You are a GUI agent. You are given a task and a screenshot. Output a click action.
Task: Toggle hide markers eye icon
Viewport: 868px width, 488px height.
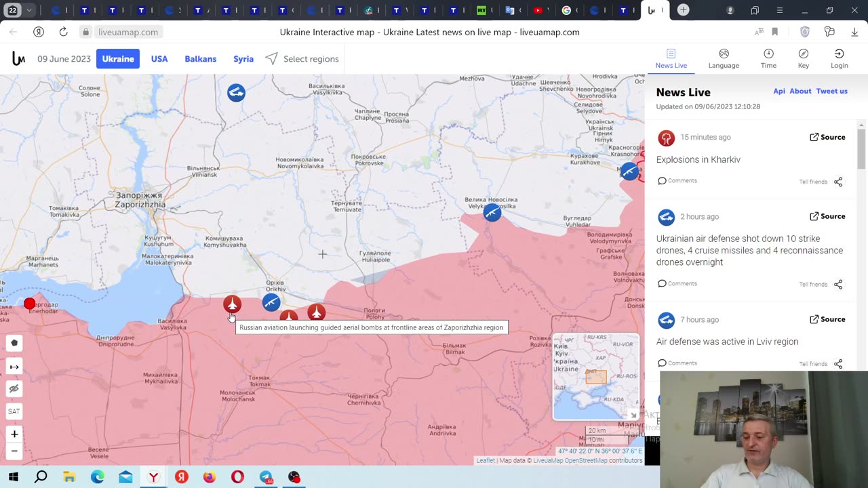tap(14, 389)
